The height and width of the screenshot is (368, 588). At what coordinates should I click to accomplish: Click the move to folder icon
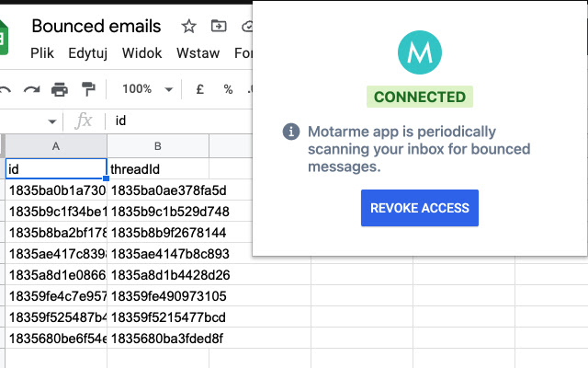tap(218, 26)
